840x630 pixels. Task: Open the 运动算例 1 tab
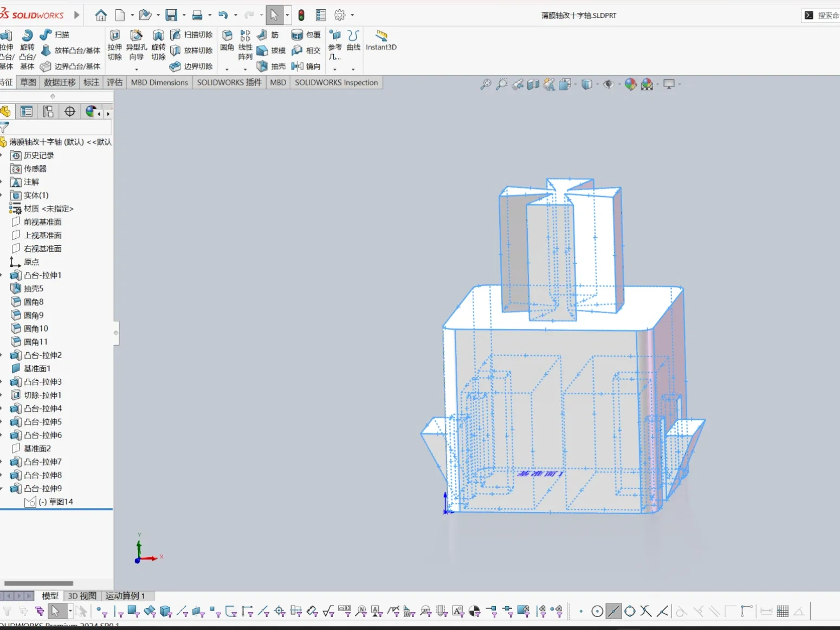coord(125,596)
